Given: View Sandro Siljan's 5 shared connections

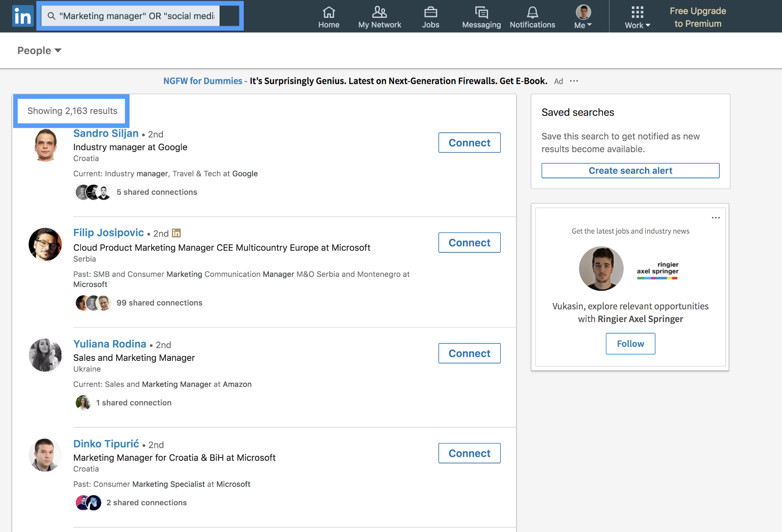Looking at the screenshot, I should coord(157,192).
